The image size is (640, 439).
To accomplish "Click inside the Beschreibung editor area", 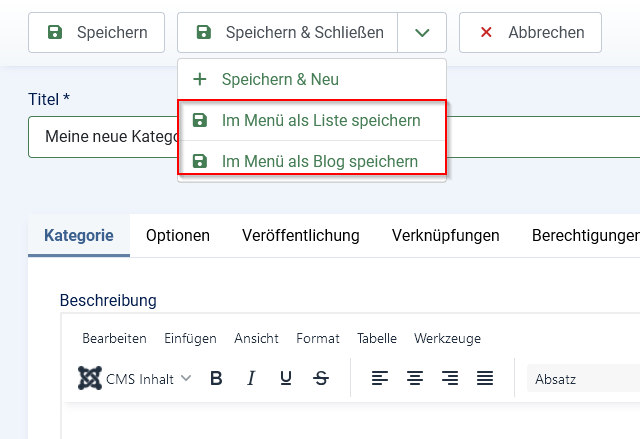I will pos(351,421).
